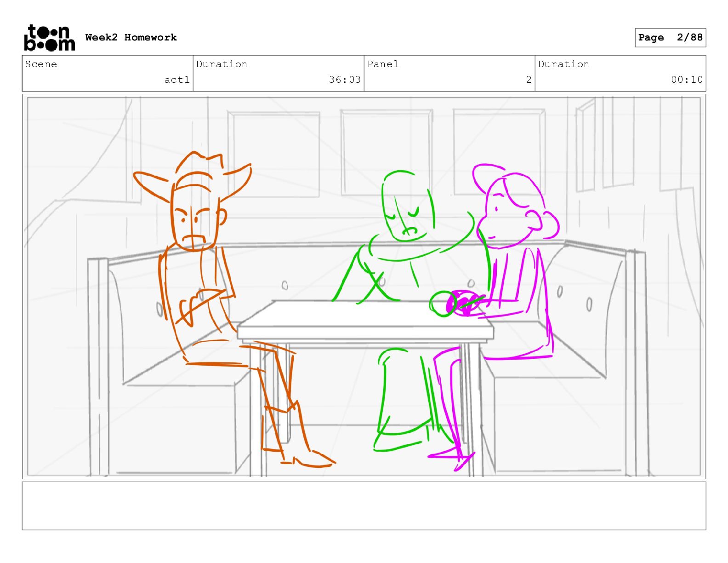Click the scene duration value '36:03'

pos(345,80)
